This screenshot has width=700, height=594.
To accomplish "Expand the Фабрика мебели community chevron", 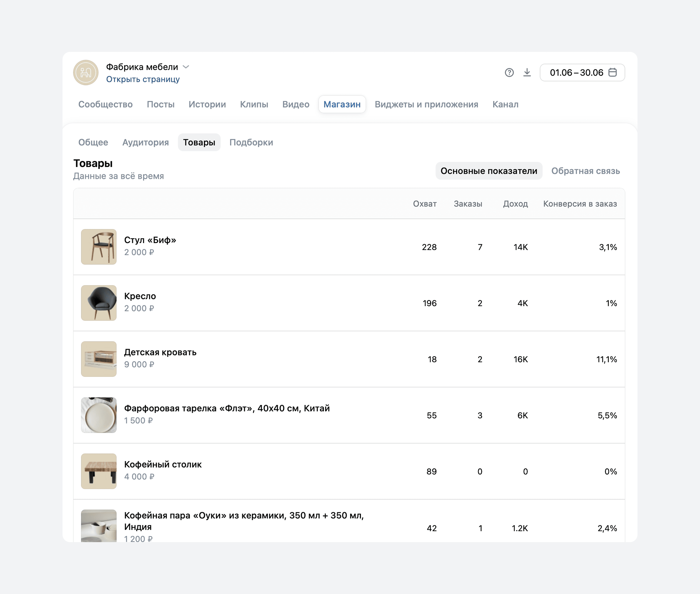I will 186,67.
